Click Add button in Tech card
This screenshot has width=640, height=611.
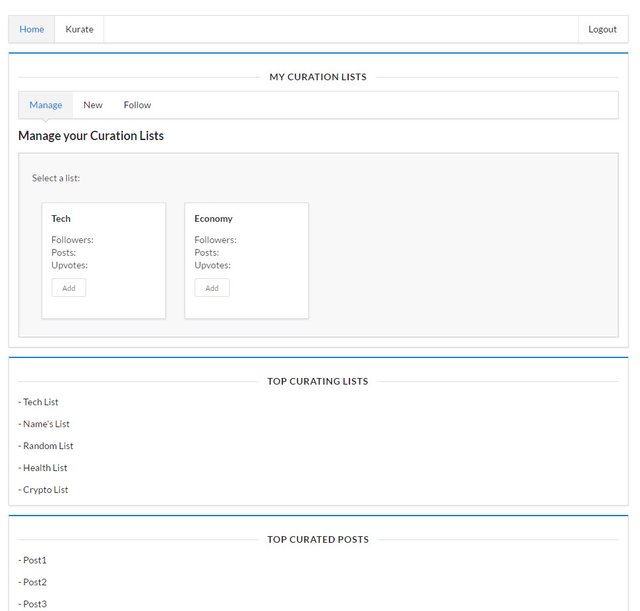pos(69,288)
